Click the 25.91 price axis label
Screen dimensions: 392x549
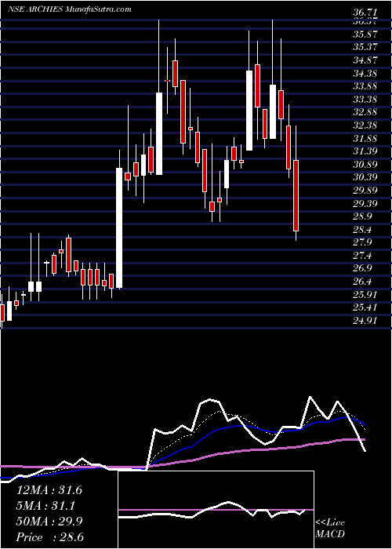365,295
